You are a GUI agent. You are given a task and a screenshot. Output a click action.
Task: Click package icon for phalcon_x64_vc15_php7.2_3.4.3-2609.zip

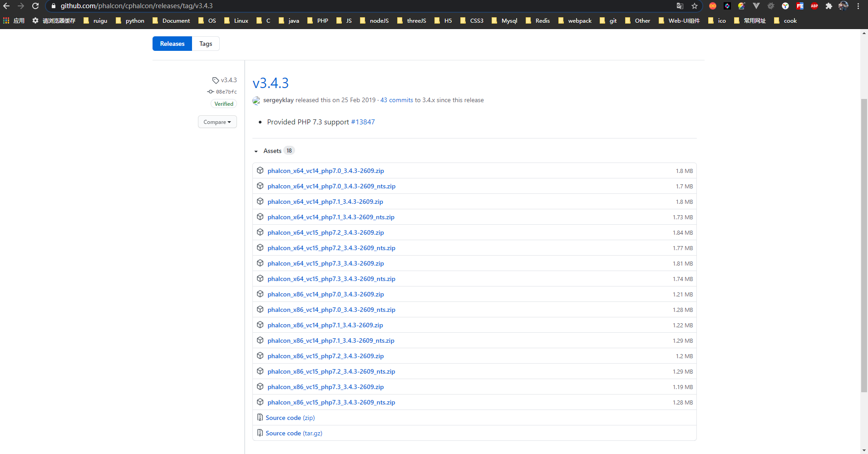tap(260, 232)
